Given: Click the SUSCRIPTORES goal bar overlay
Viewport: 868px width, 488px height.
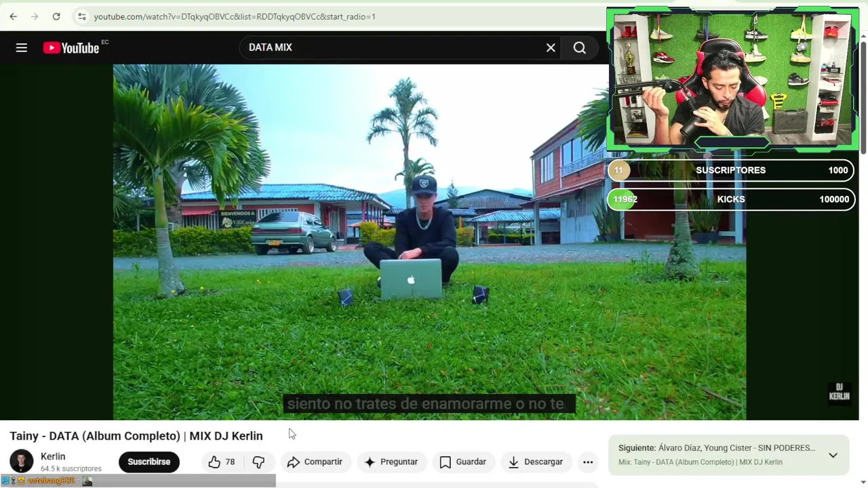Looking at the screenshot, I should click(731, 170).
